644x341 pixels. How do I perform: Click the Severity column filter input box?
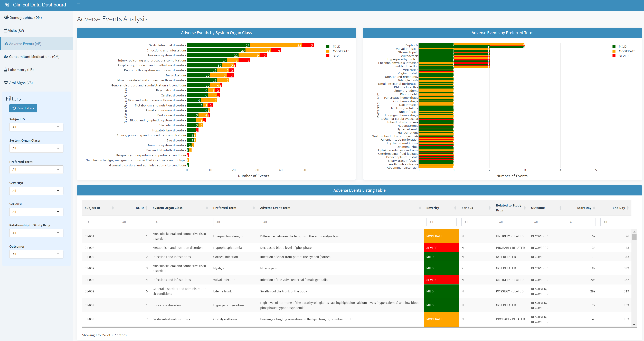[x=441, y=222]
